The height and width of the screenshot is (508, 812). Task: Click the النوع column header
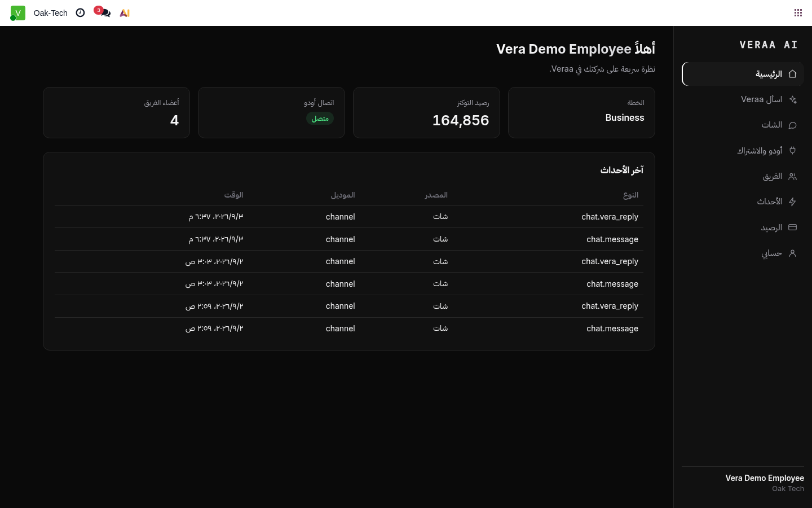tap(630, 195)
